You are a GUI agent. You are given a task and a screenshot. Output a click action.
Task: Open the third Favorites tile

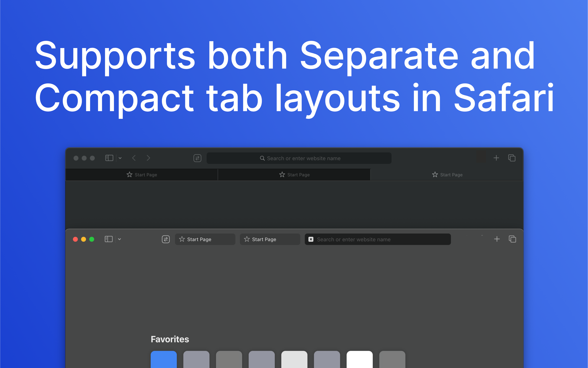pyautogui.click(x=229, y=359)
